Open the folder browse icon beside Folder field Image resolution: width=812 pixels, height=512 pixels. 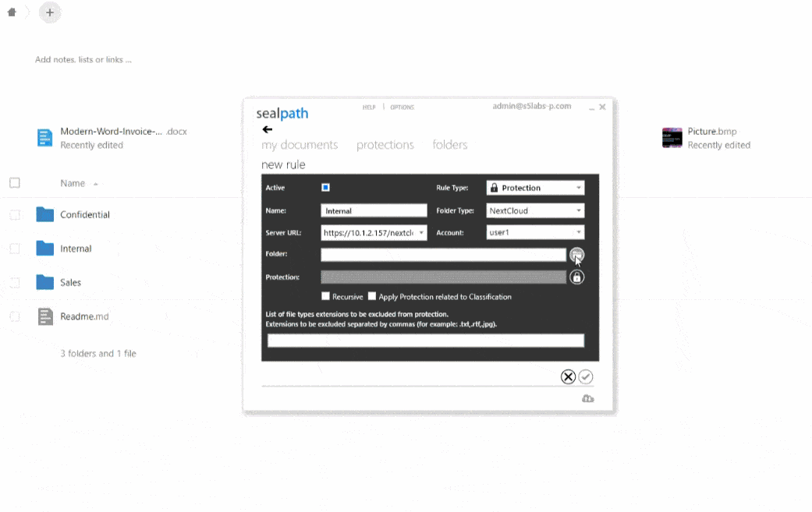577,255
